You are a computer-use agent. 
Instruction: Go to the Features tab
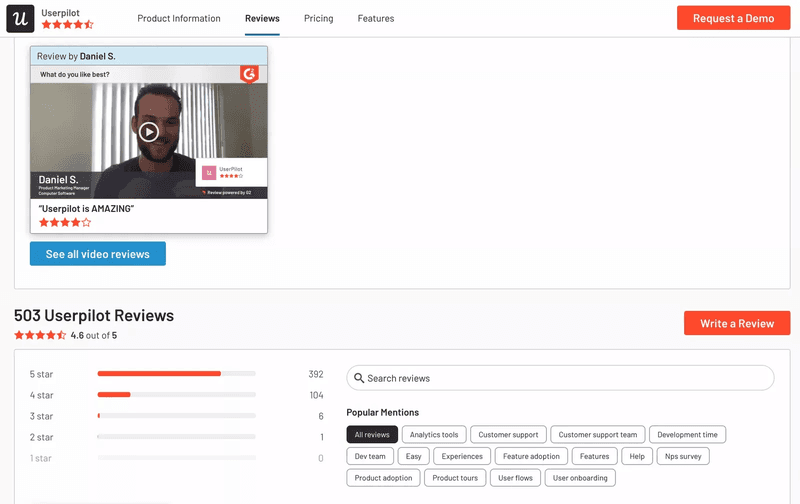[375, 18]
